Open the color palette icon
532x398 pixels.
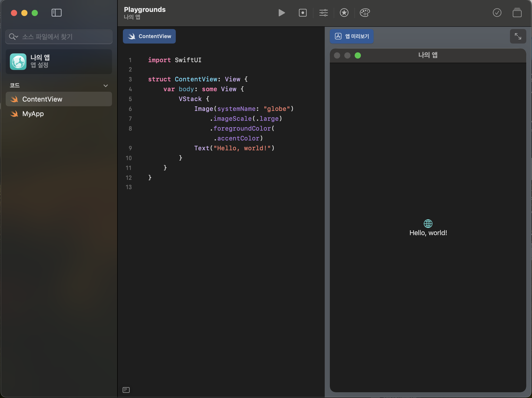tap(365, 13)
